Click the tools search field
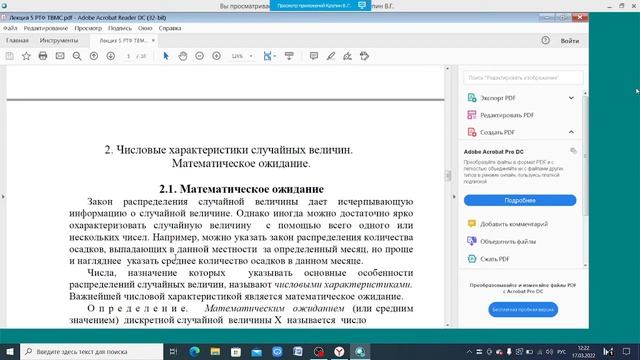Screen dimensions: 640x360 [x=523, y=78]
